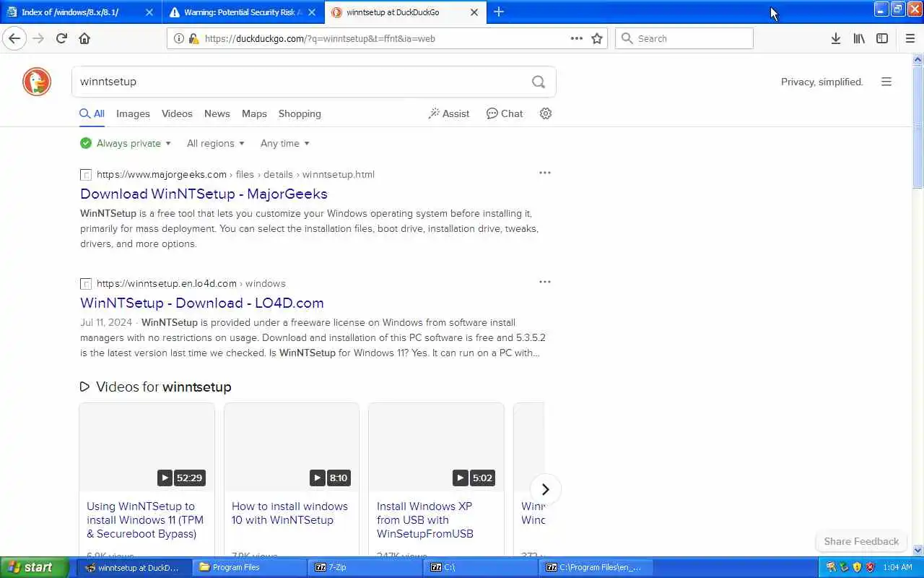Viewport: 924px width, 578px height.
Task: Switch to C:\ taskbar window
Action: tap(481, 567)
